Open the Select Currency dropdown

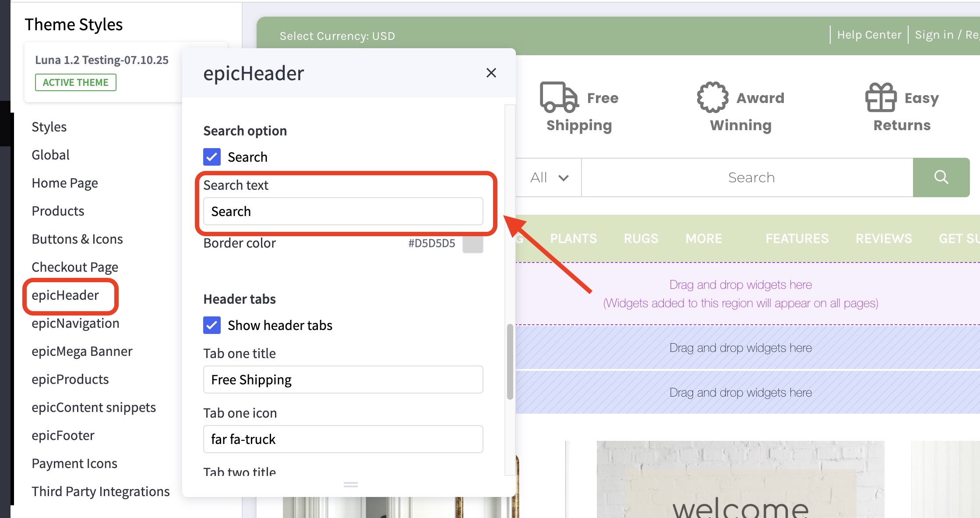[337, 35]
